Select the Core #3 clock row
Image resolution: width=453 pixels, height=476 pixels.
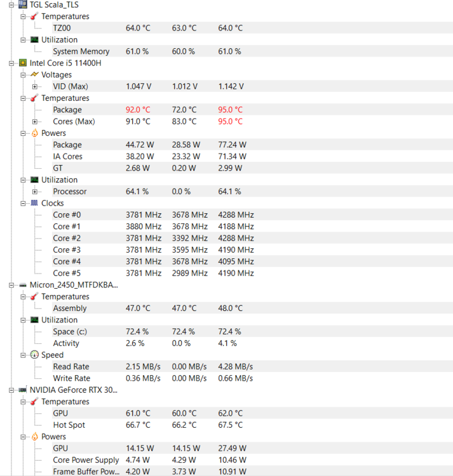(x=252, y=250)
